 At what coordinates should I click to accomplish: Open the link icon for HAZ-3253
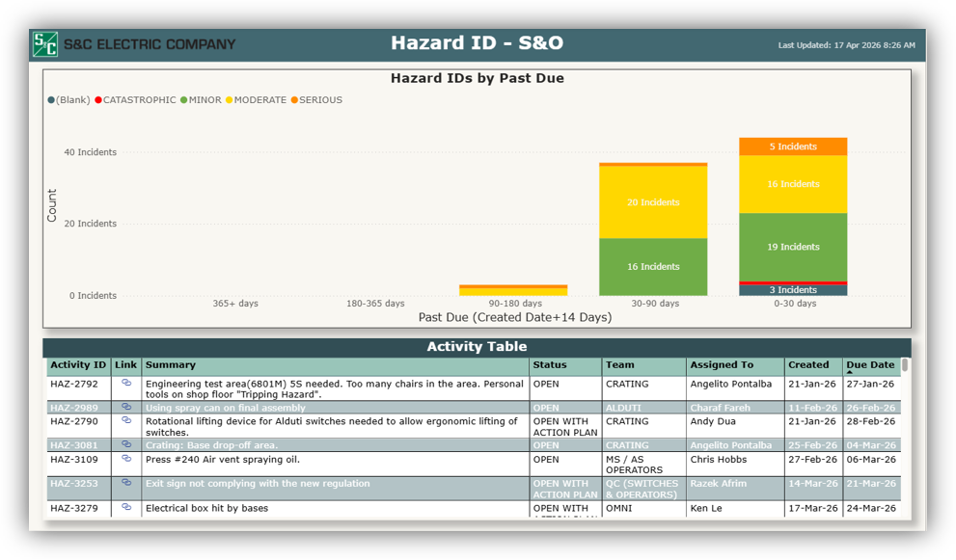pos(126,482)
